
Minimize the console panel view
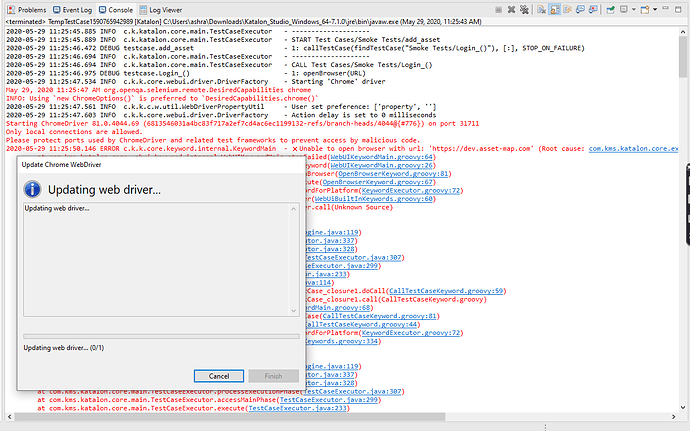pos(665,9)
